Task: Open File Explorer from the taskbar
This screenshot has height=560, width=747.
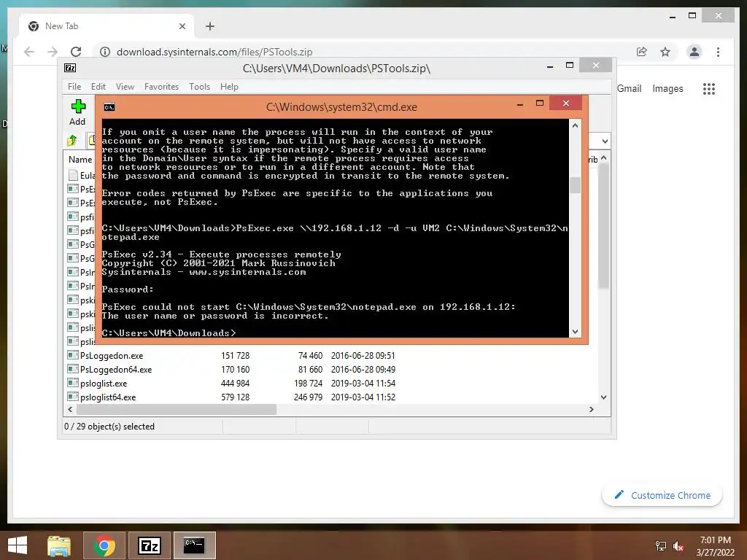Action: [59, 545]
